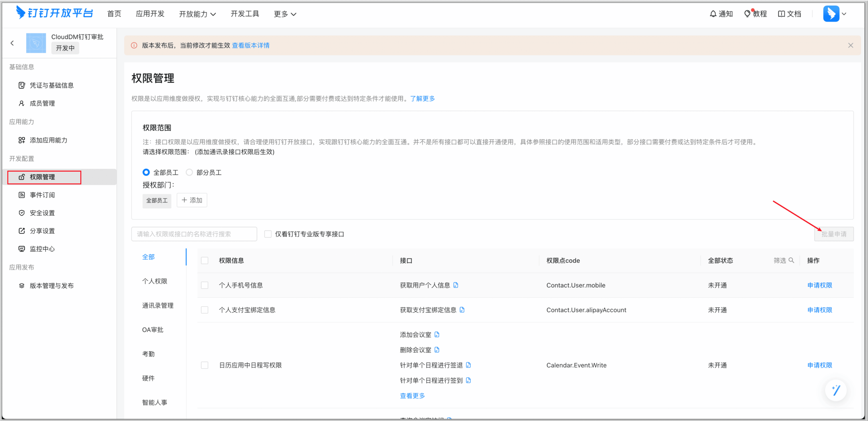Tick the checkbox for 个人手机号信息 row
The width and height of the screenshot is (868, 421).
point(205,285)
